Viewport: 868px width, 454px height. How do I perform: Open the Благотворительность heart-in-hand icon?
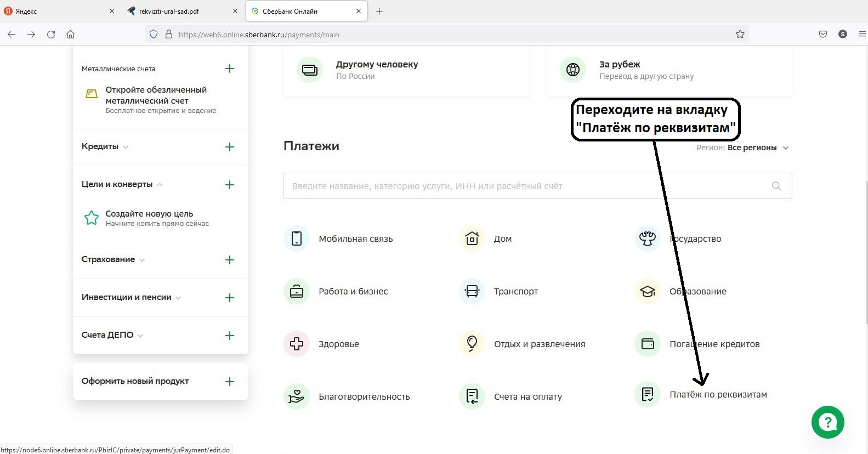click(297, 396)
